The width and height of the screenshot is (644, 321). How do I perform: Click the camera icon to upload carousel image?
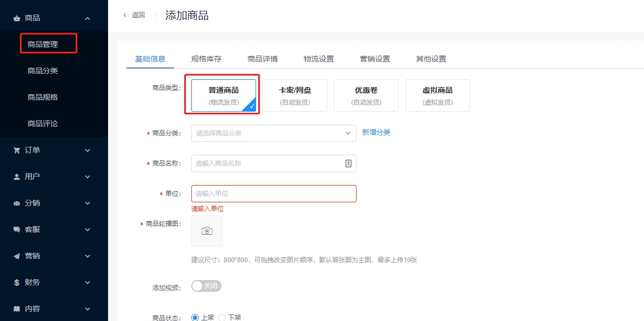click(x=207, y=231)
